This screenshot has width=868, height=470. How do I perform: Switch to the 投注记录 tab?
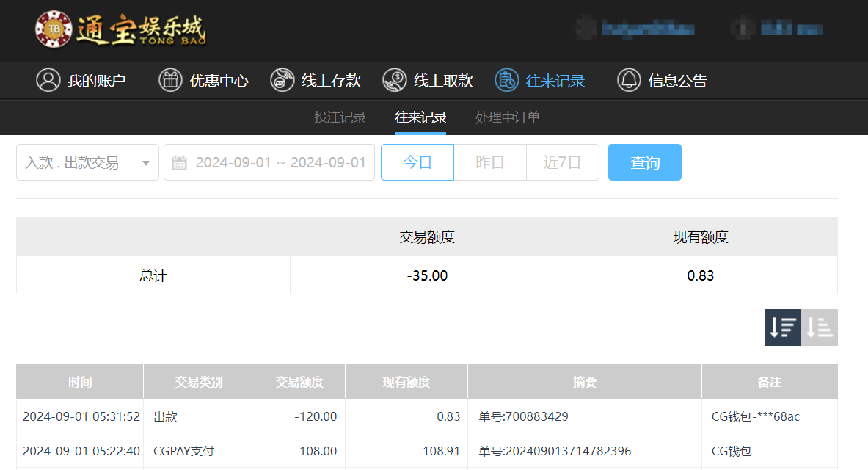coord(339,116)
